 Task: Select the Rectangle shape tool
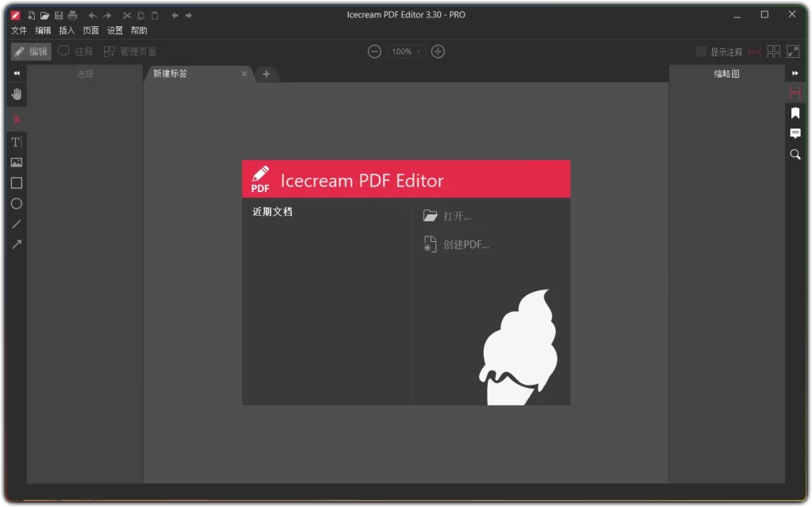tap(16, 183)
